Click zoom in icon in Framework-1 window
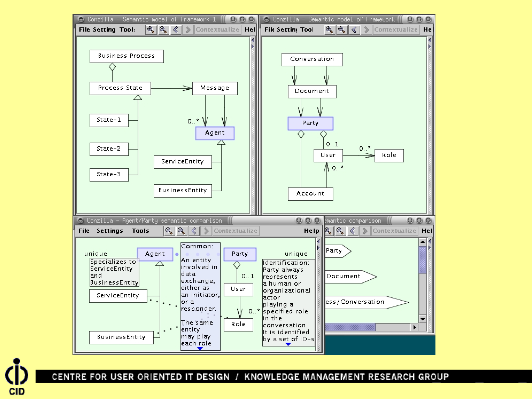The image size is (532, 399). click(151, 30)
